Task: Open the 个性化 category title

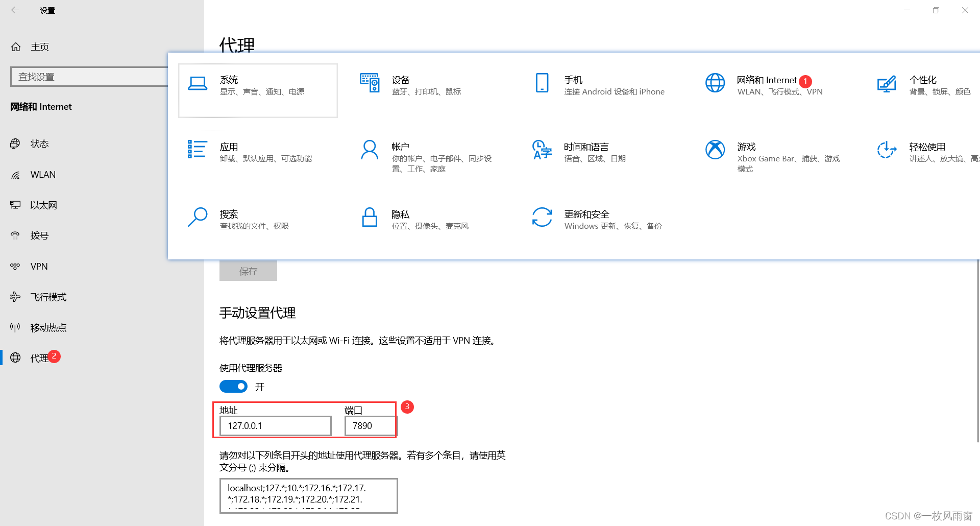Action: tap(923, 80)
